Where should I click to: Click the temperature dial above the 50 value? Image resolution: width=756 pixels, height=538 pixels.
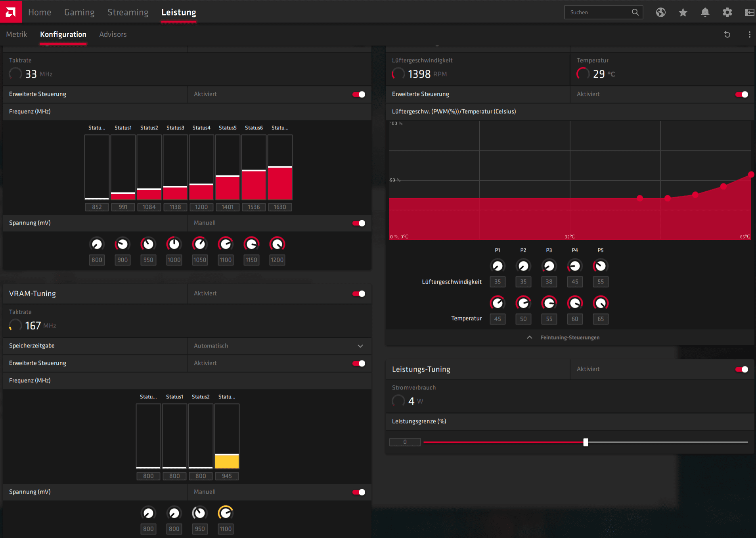pos(523,303)
